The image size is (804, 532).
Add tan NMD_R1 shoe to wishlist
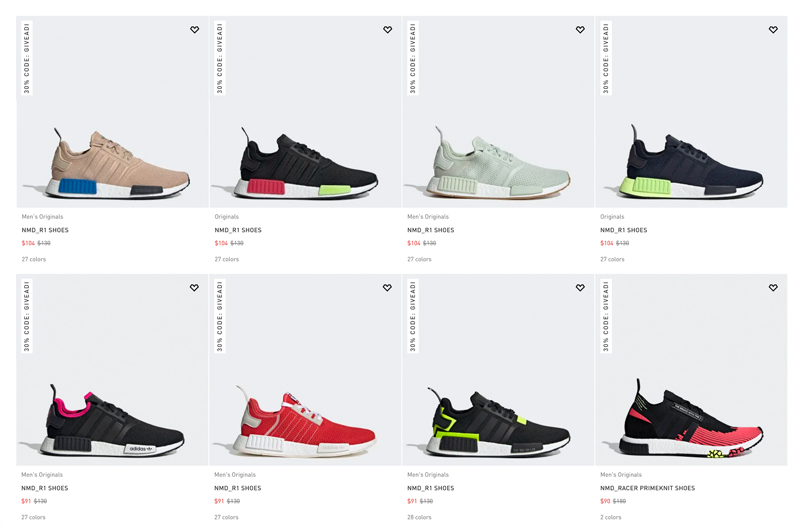[x=195, y=30]
